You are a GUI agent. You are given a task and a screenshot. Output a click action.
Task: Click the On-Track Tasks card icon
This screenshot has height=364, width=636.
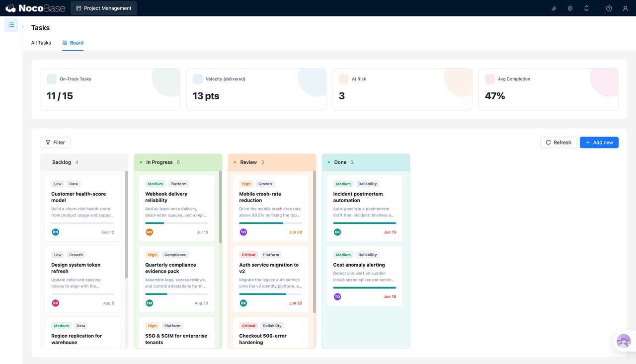pyautogui.click(x=51, y=79)
